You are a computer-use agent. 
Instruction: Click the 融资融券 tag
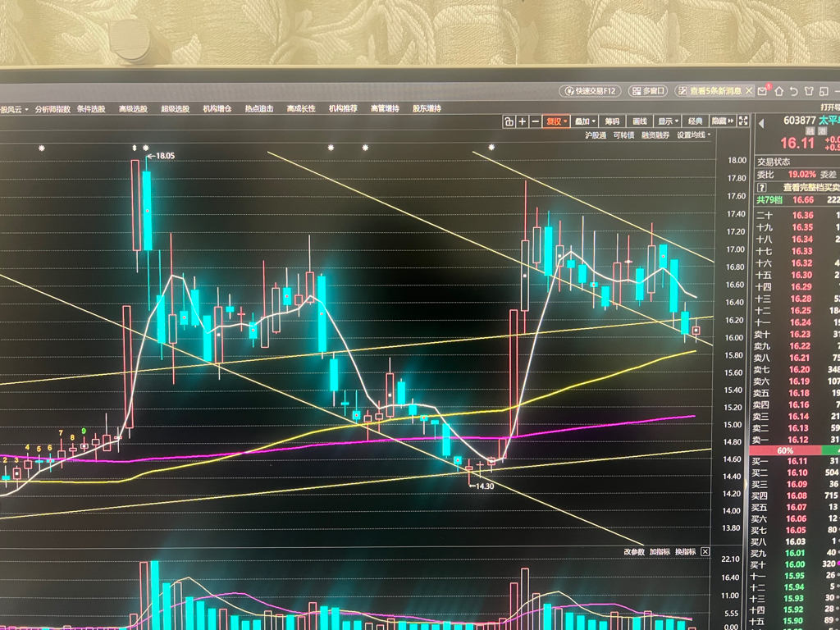pos(655,135)
